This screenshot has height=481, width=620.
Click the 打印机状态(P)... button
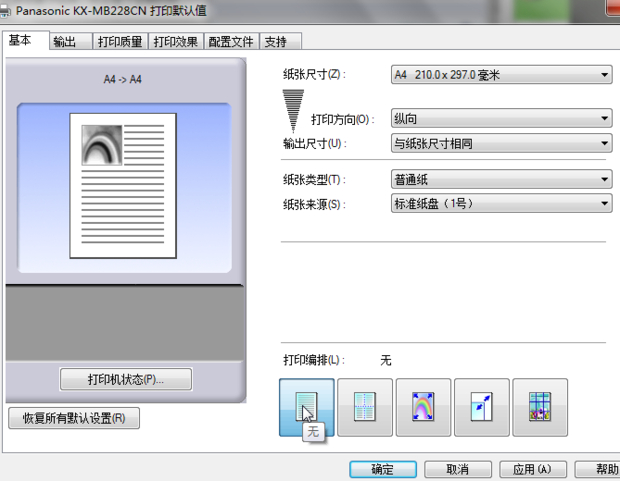coord(126,380)
